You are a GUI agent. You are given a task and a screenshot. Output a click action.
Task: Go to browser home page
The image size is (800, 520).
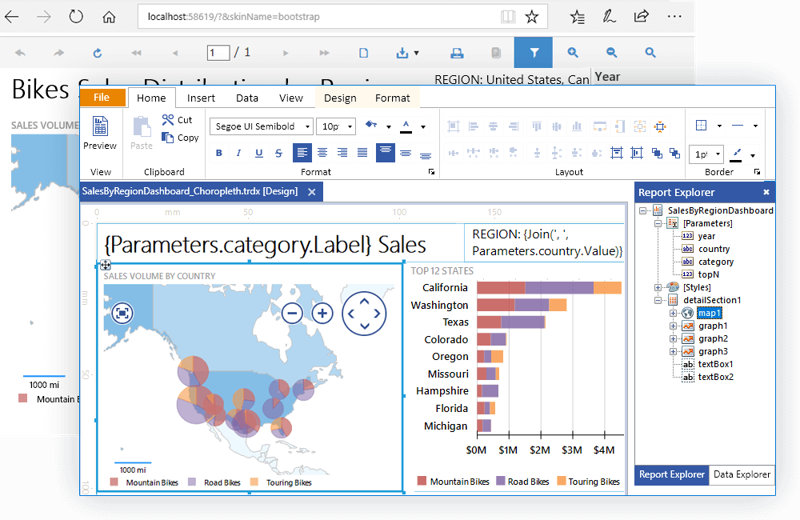tap(109, 17)
